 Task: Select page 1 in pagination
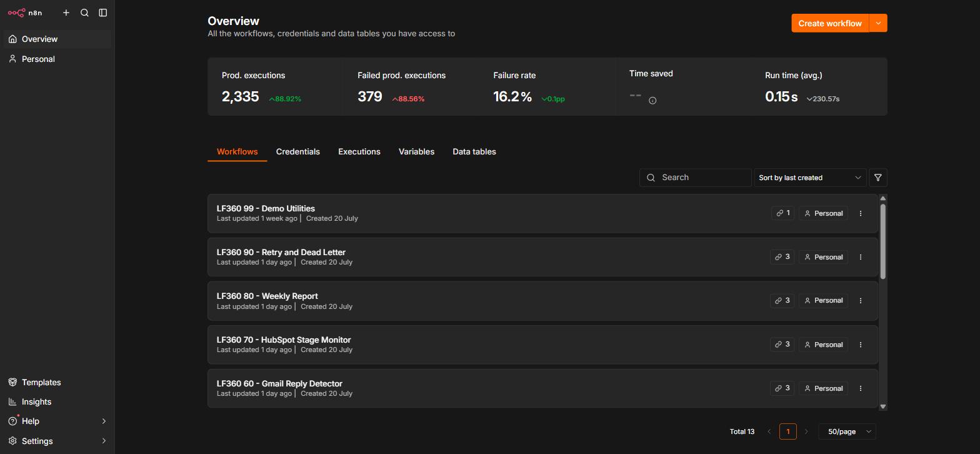tap(788, 431)
